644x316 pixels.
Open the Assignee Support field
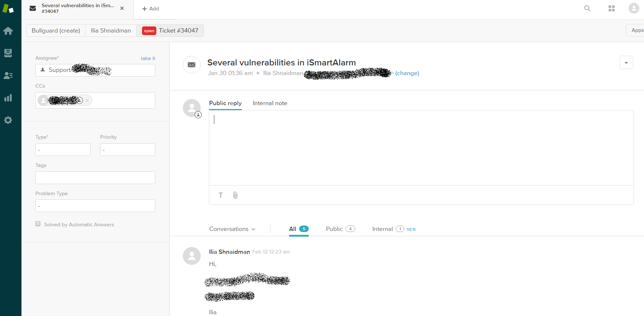tap(95, 70)
